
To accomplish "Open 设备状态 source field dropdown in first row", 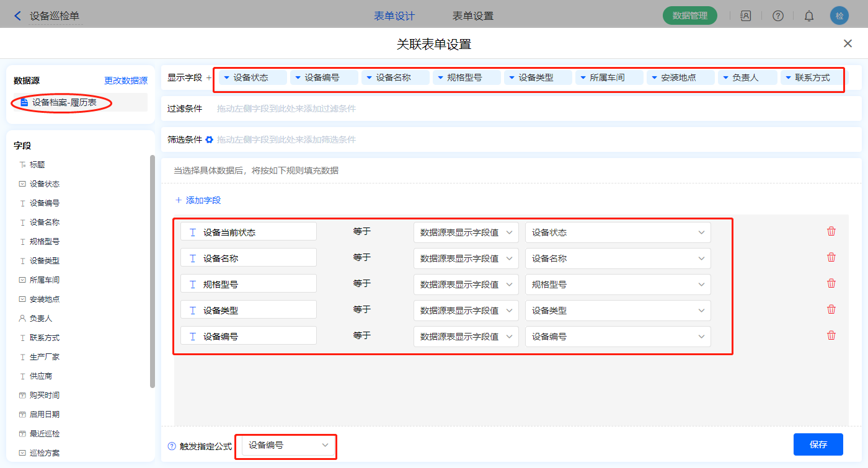I will [x=618, y=232].
